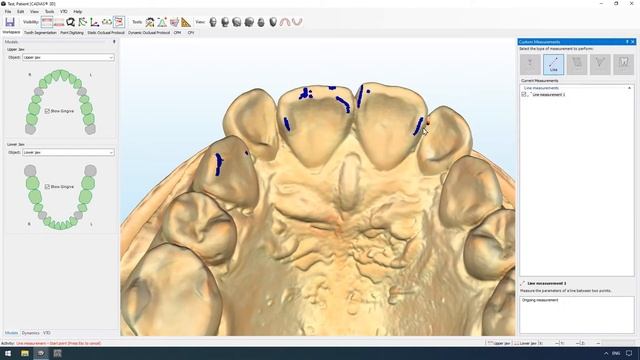Open the Upper Jaw object dropdown
The width and height of the screenshot is (640, 360).
coord(68,58)
